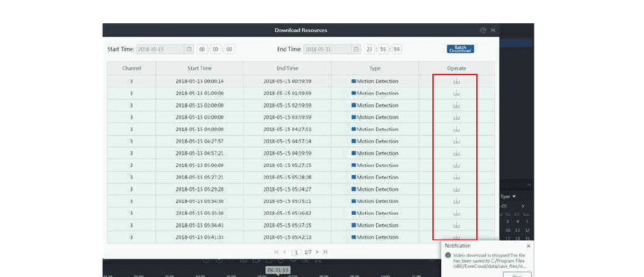
Task: Set the Start Time second field
Action: click(230, 49)
